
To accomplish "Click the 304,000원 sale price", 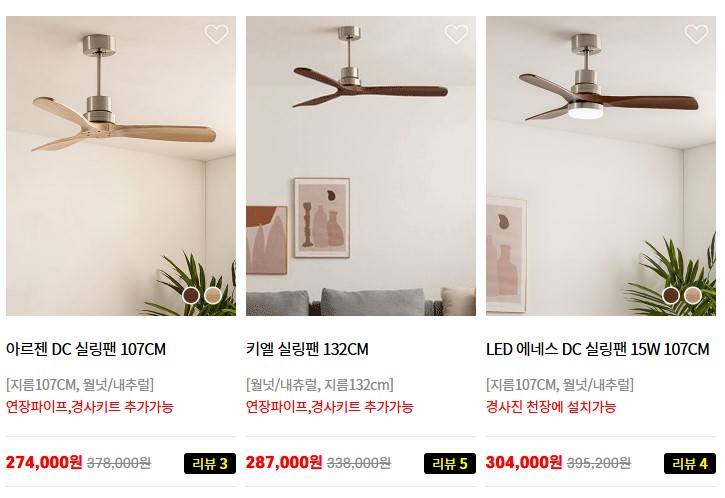I will pyautogui.click(x=524, y=462).
